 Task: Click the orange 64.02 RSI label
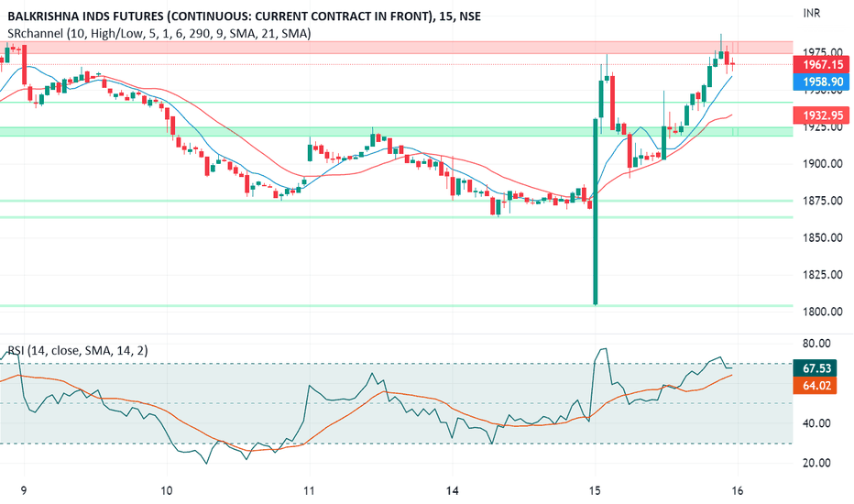click(816, 386)
